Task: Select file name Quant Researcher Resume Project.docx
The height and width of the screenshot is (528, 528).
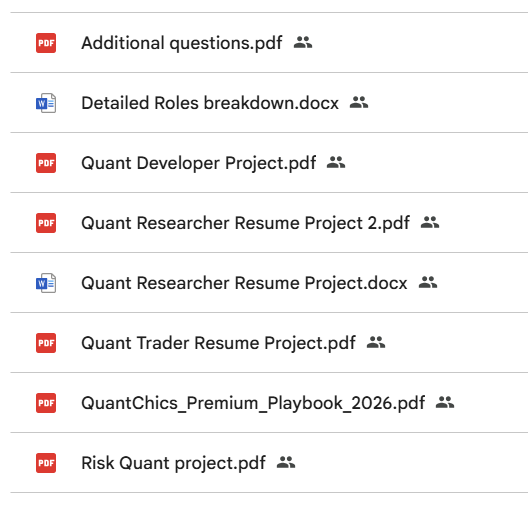Action: [x=244, y=284]
